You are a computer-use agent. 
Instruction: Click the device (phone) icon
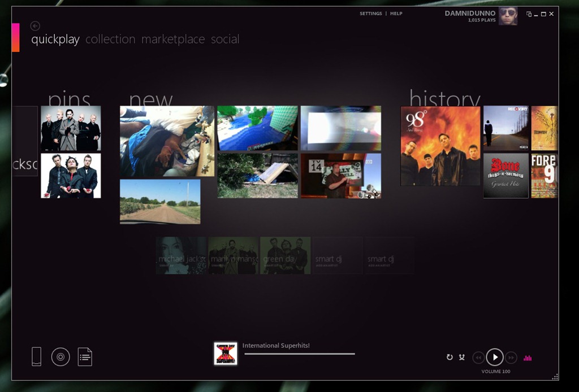36,356
